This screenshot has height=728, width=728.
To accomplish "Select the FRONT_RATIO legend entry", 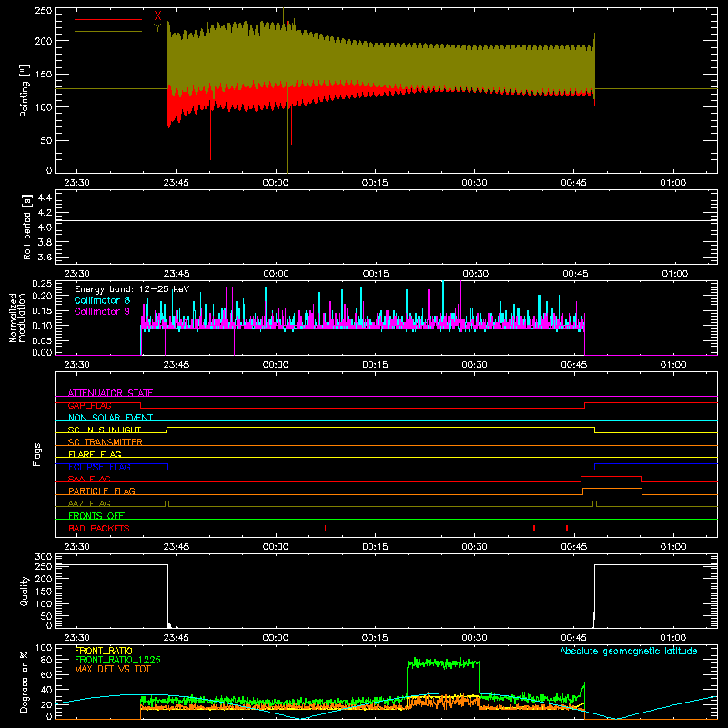I will 104,651.
